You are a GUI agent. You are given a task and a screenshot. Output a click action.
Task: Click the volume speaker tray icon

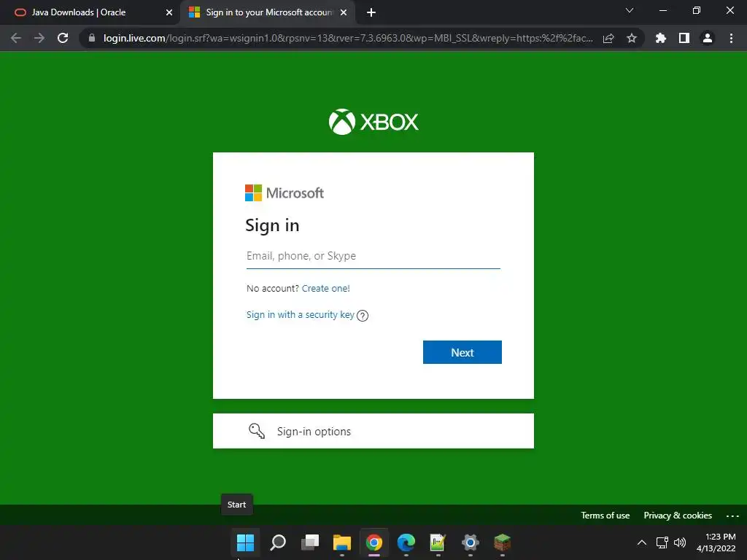coord(680,542)
